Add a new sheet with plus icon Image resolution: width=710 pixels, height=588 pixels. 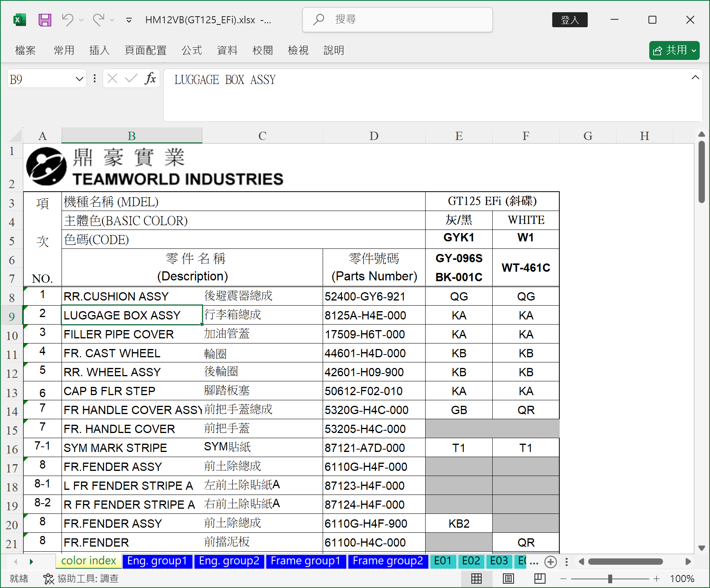coord(551,562)
